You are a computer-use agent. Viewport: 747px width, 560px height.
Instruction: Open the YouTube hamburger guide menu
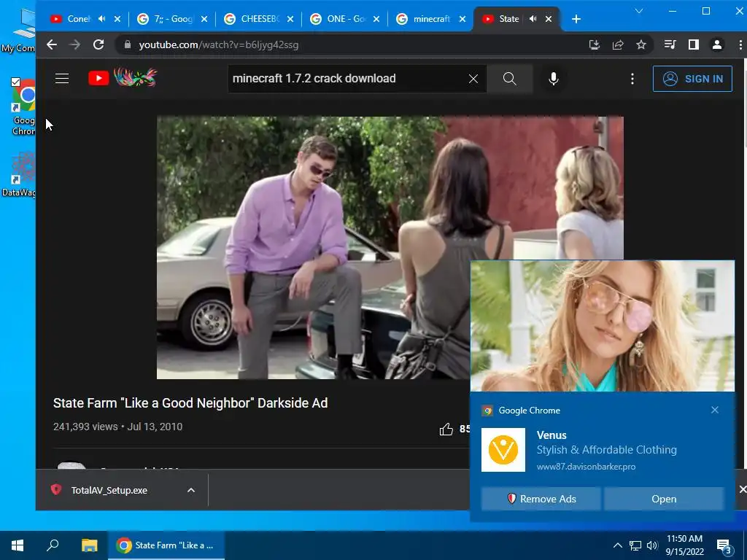62,79
